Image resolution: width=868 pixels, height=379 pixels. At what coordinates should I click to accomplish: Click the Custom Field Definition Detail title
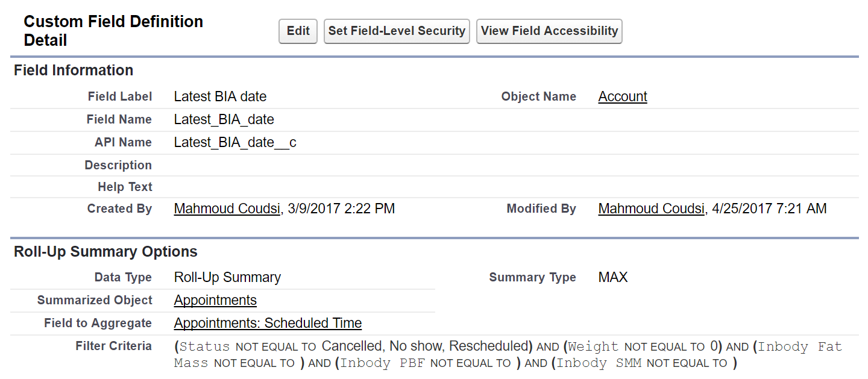(x=113, y=31)
